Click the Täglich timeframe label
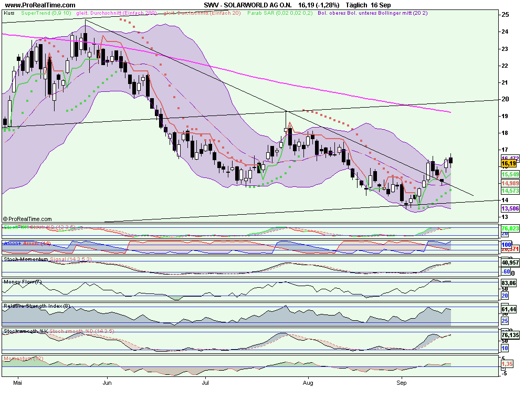525x420 pixels. click(x=356, y=5)
